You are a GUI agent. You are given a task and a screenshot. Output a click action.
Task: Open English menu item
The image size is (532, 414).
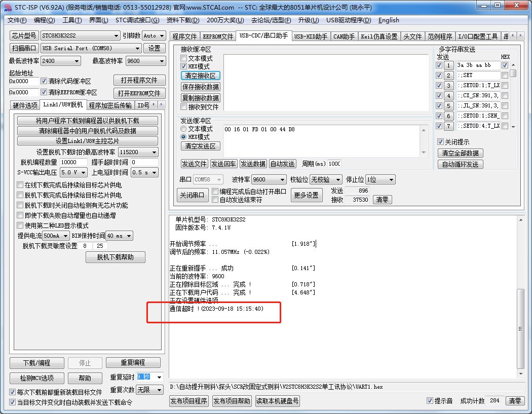coord(389,20)
